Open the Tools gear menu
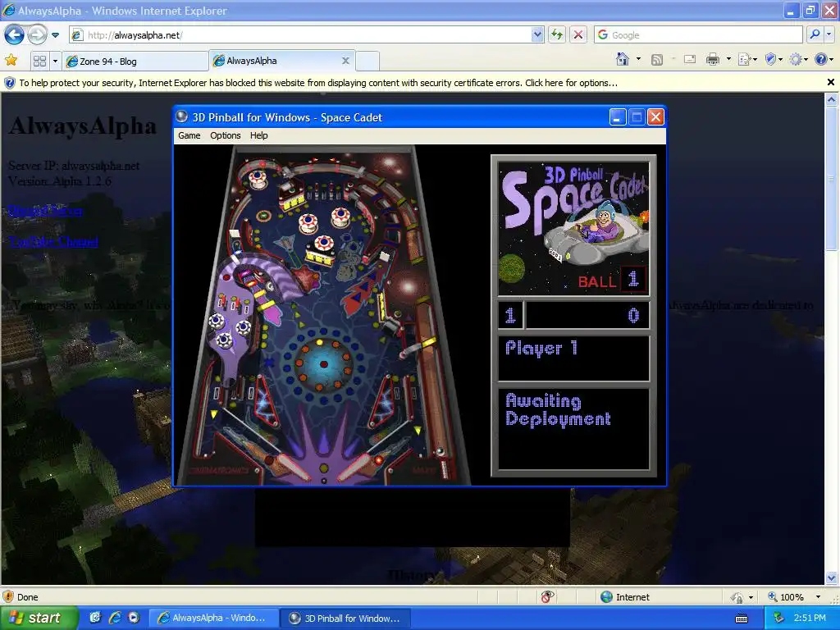 pos(798,59)
